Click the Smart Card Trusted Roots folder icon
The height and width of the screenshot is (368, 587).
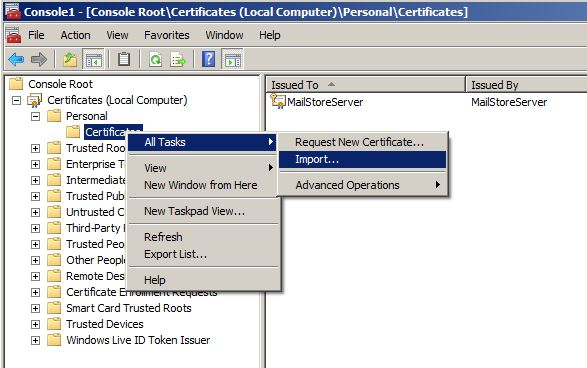(54, 308)
